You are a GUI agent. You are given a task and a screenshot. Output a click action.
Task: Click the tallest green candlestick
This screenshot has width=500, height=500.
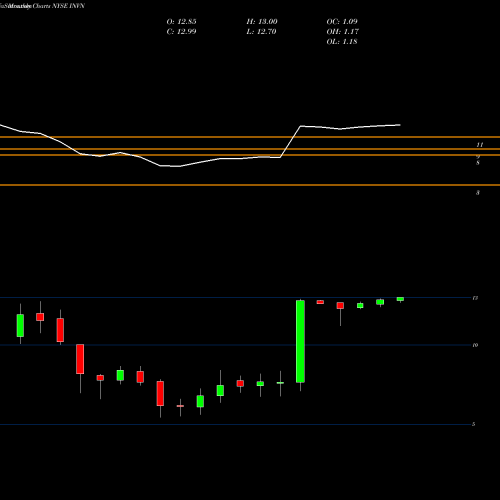[300, 341]
